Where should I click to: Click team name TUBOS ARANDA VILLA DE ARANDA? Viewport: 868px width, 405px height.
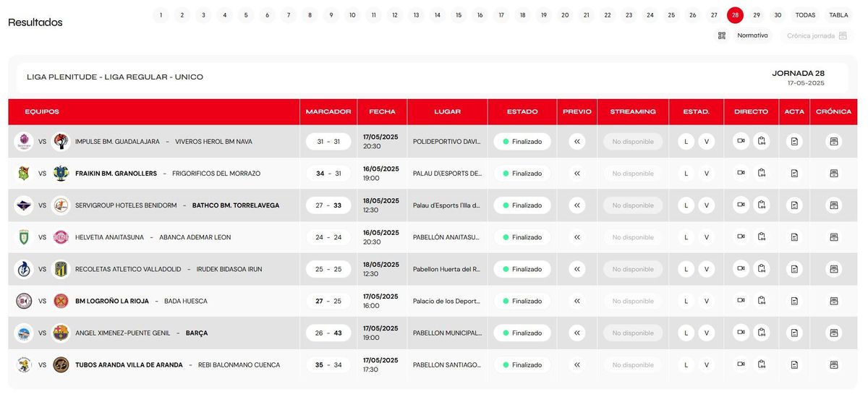(129, 364)
